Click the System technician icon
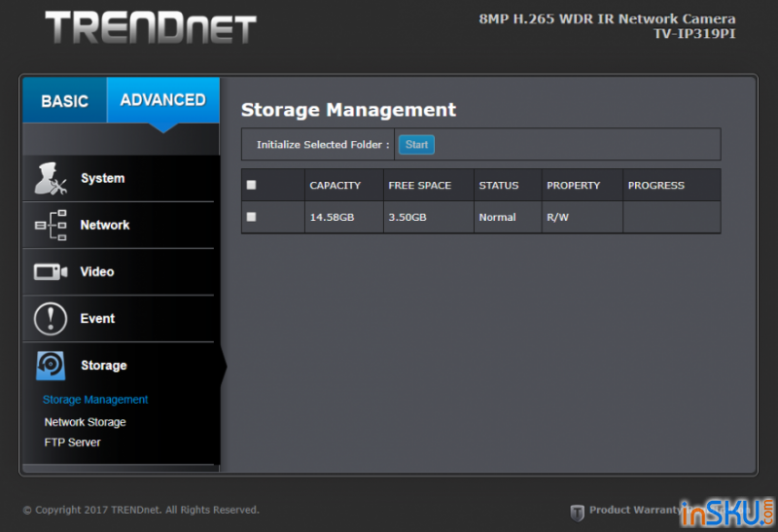The height and width of the screenshot is (532, 778). (x=51, y=178)
